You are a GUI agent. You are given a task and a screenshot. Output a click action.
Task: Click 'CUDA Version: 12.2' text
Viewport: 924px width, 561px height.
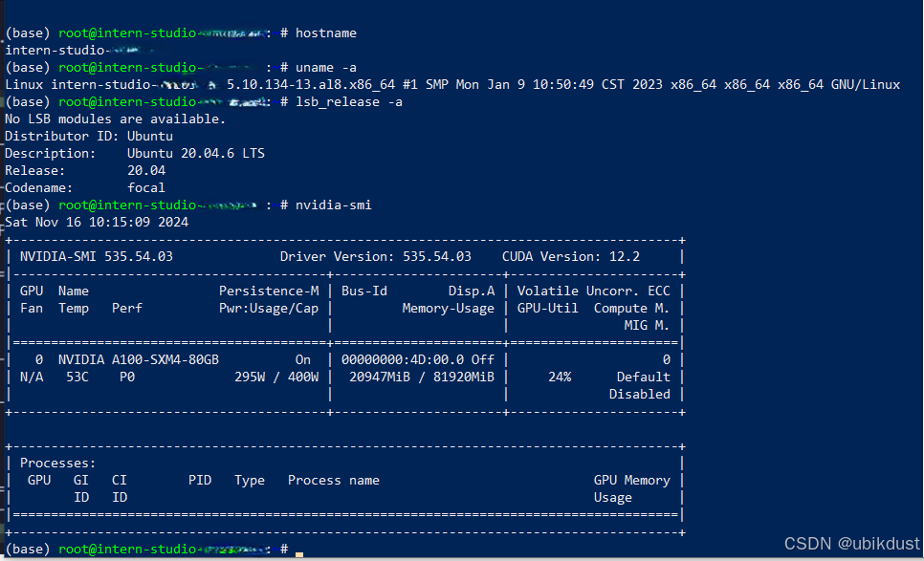570,257
